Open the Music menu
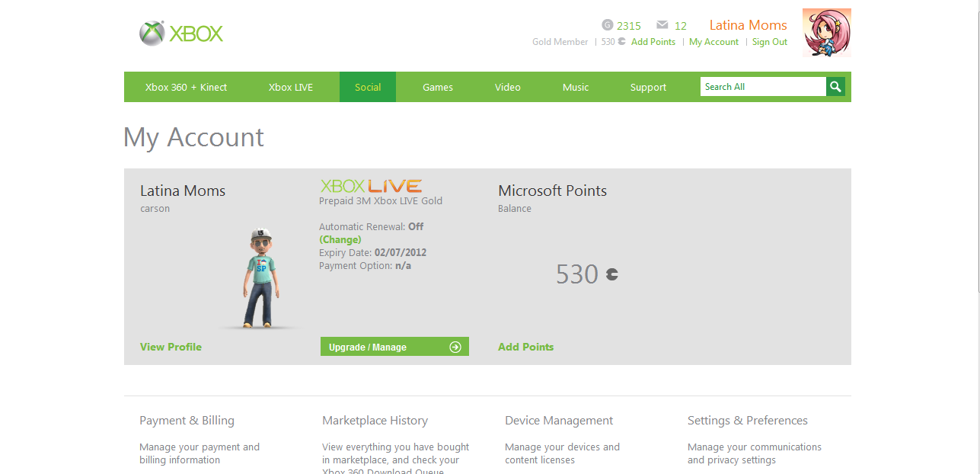The width and height of the screenshot is (980, 474). pyautogui.click(x=576, y=87)
